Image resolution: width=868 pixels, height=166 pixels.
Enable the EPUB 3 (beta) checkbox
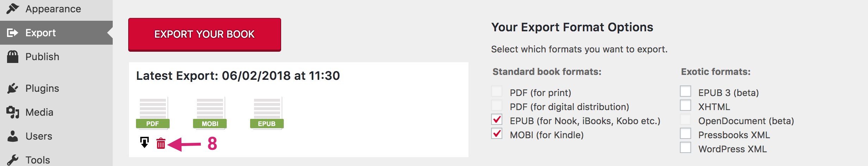[686, 91]
